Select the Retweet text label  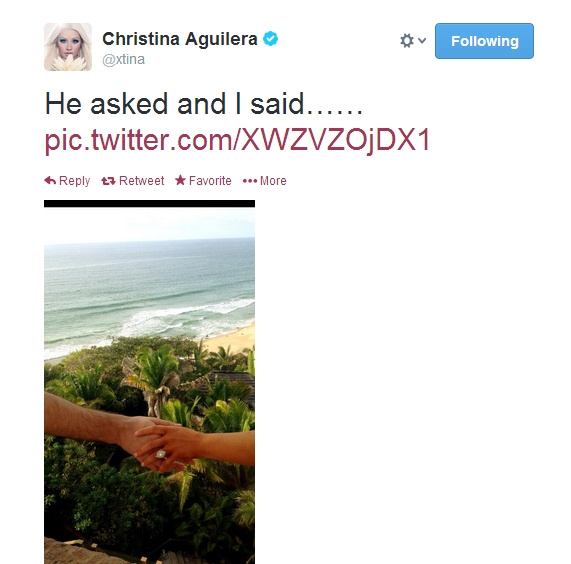[141, 181]
